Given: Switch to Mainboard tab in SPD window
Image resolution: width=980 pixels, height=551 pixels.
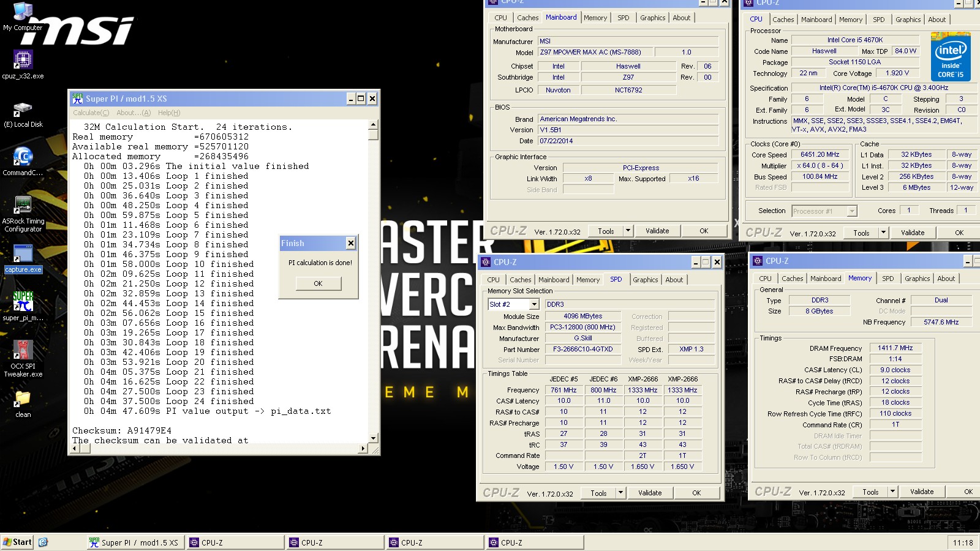Looking at the screenshot, I should point(554,280).
